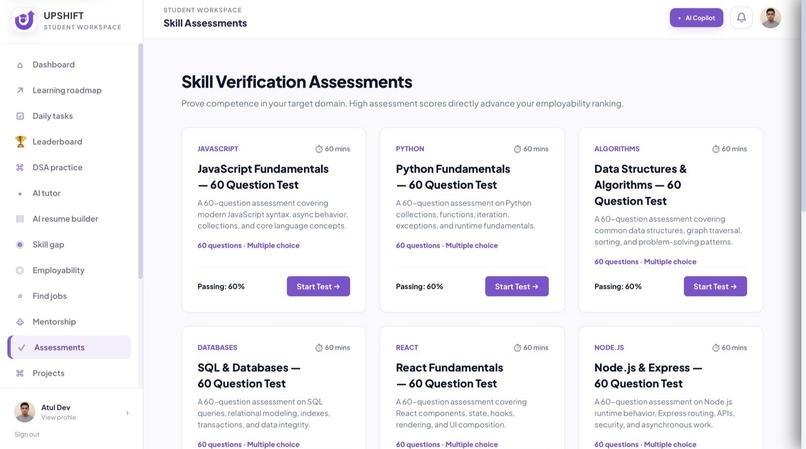Open DSA practice section

[x=69, y=168]
